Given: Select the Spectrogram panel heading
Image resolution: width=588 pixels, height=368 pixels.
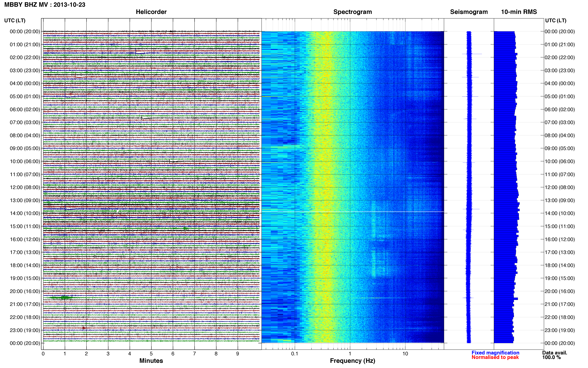Looking at the screenshot, I should pyautogui.click(x=352, y=12).
